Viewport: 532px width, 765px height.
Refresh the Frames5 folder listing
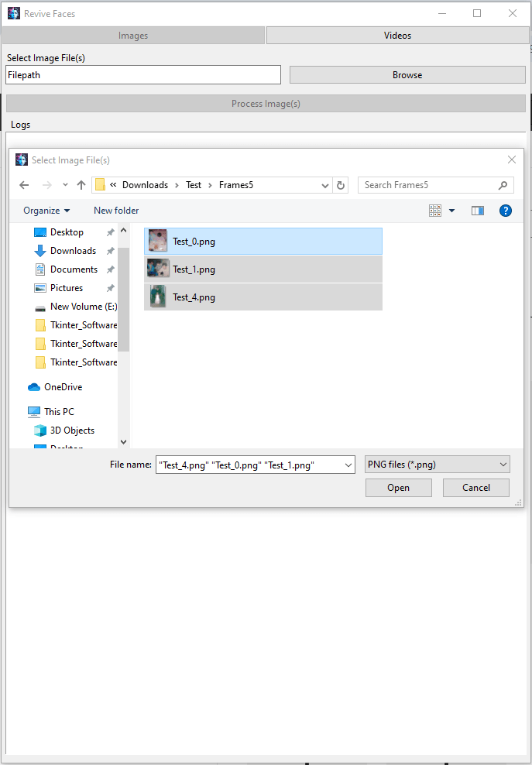tap(341, 185)
